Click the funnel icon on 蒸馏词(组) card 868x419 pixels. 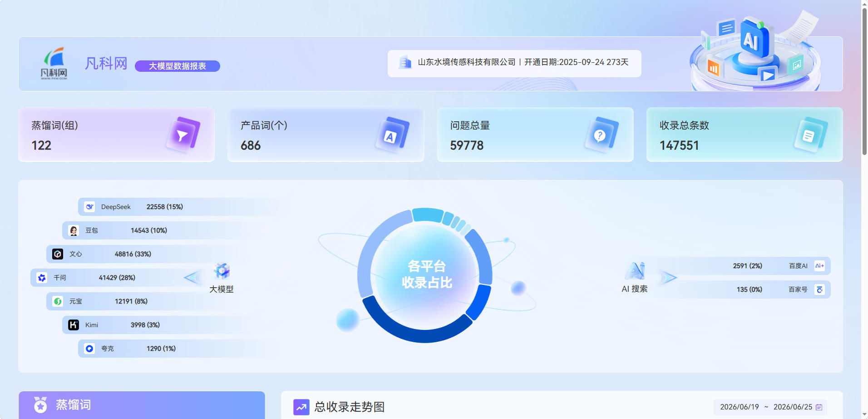(182, 135)
